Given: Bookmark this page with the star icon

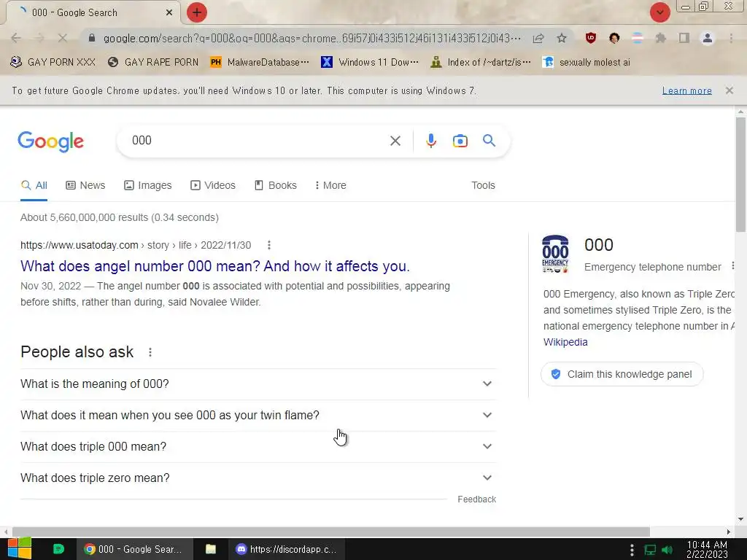Looking at the screenshot, I should pyautogui.click(x=562, y=38).
